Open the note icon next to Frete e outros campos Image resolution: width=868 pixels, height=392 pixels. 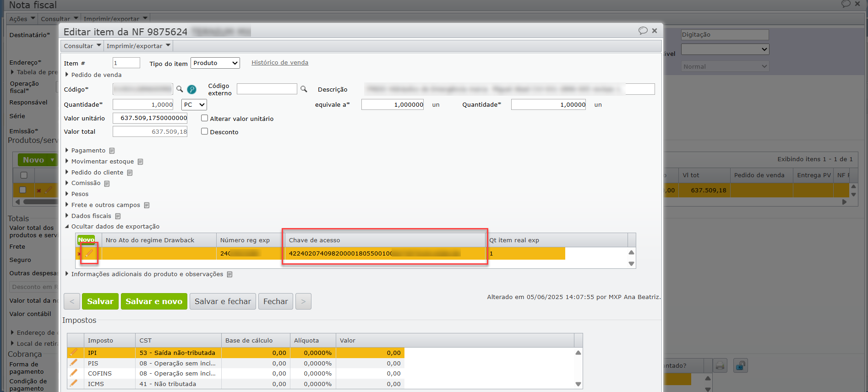(x=147, y=205)
